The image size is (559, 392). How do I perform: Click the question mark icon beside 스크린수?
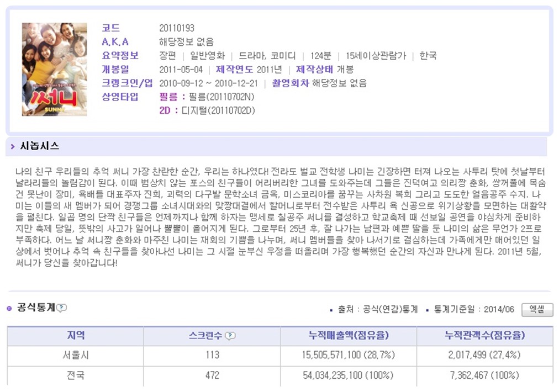point(230,336)
